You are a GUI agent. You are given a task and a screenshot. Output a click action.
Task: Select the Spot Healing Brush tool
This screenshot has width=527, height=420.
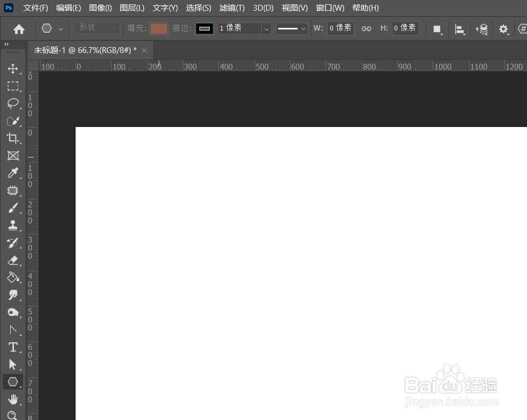coord(13,190)
